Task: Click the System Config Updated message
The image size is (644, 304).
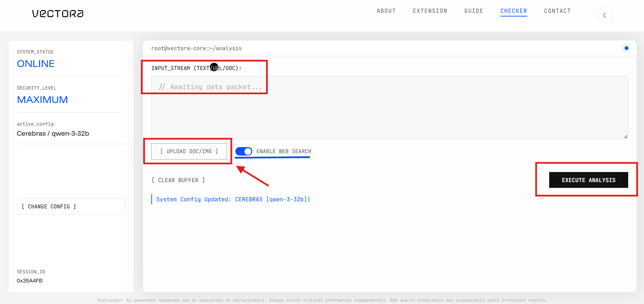Action: [231, 199]
